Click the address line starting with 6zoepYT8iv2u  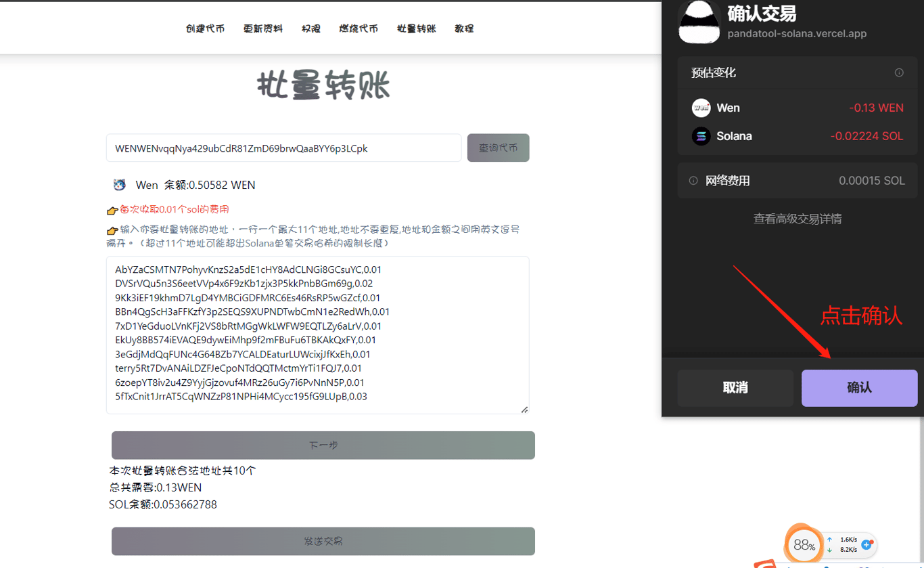click(240, 383)
